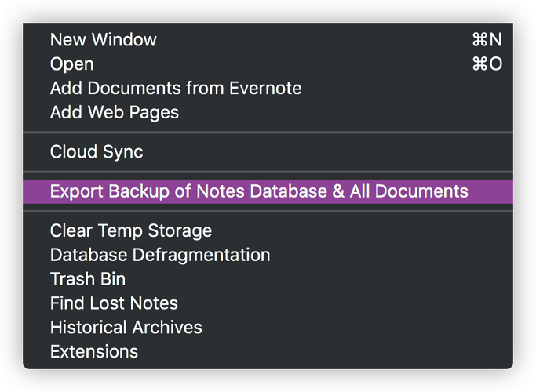Run Clear Temp Storage
This screenshot has width=536, height=392.
268,230
